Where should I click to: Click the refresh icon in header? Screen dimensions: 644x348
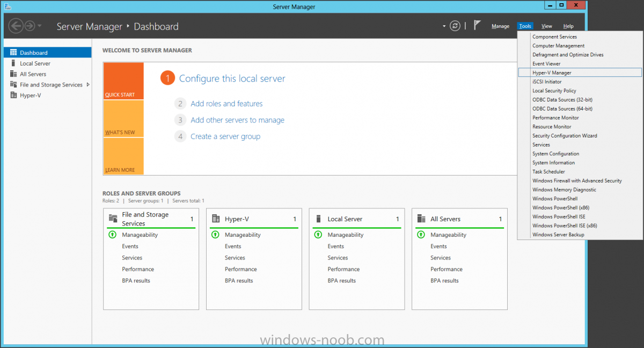click(455, 26)
